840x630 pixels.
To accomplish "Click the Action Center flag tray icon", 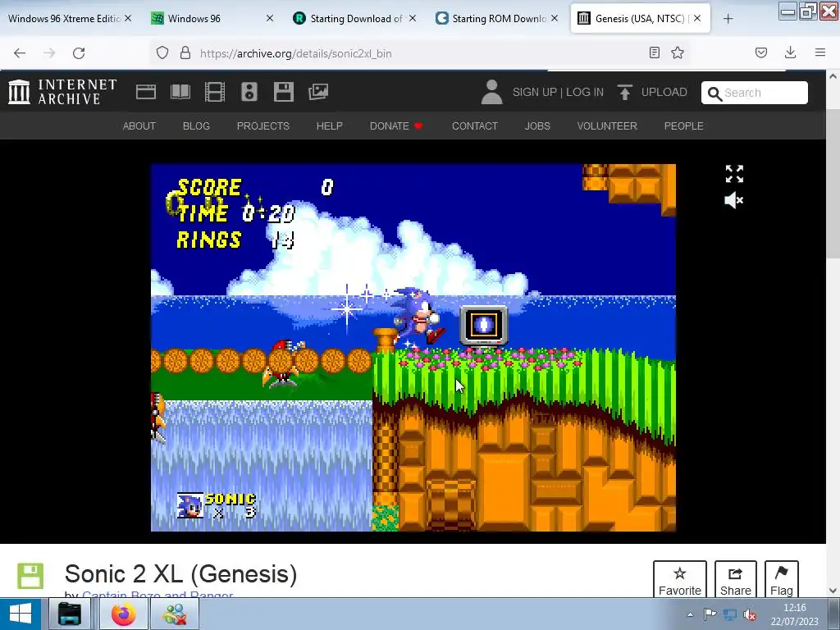I will (710, 614).
